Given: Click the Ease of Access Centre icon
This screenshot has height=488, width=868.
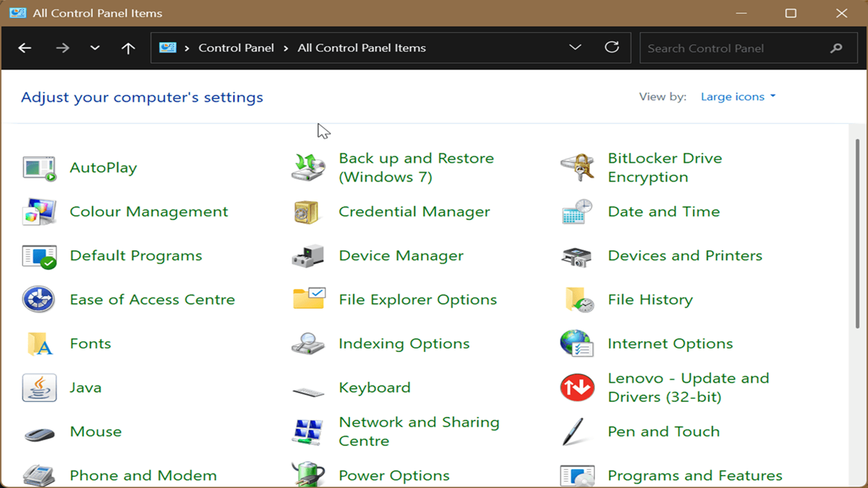Looking at the screenshot, I should (39, 299).
